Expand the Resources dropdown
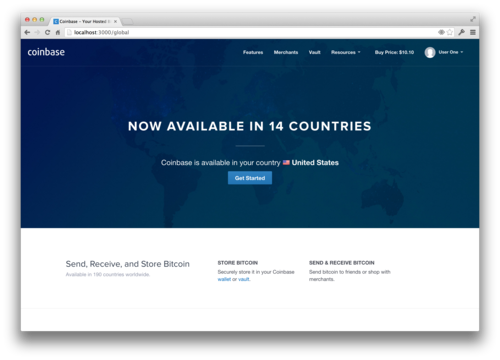The width and height of the screenshot is (500, 360). (x=346, y=52)
